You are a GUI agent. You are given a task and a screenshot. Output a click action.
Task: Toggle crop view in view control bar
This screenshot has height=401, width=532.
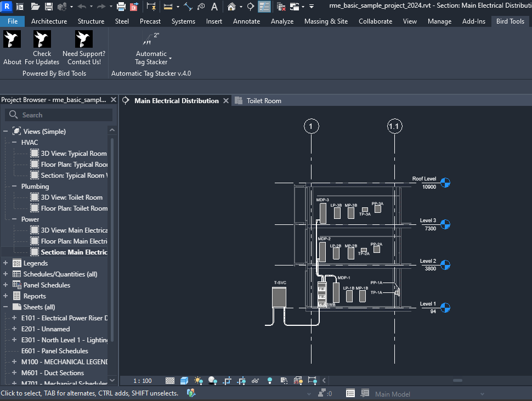point(227,381)
